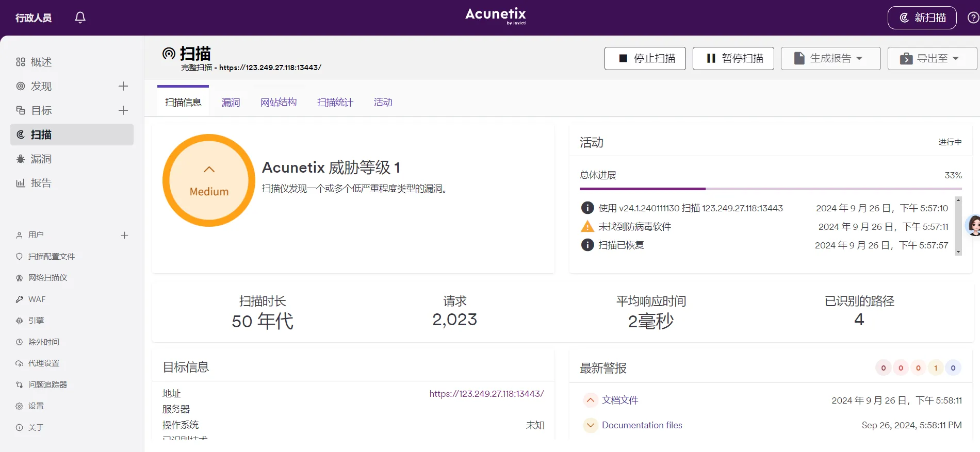The image size is (980, 452).
Task: Click the Targets (目标) sidebar icon
Action: click(21, 110)
